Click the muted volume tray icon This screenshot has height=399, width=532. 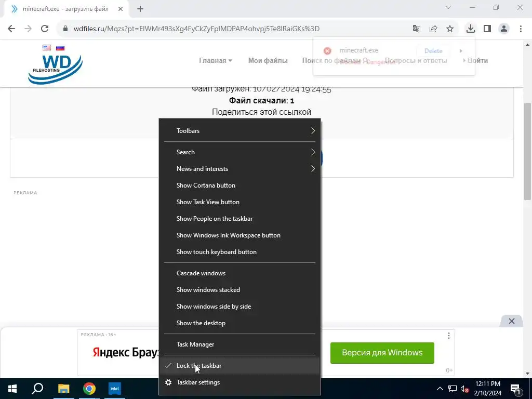click(x=464, y=389)
